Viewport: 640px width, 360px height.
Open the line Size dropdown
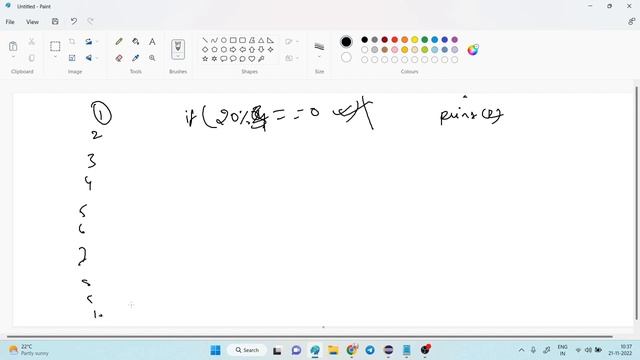click(x=319, y=49)
